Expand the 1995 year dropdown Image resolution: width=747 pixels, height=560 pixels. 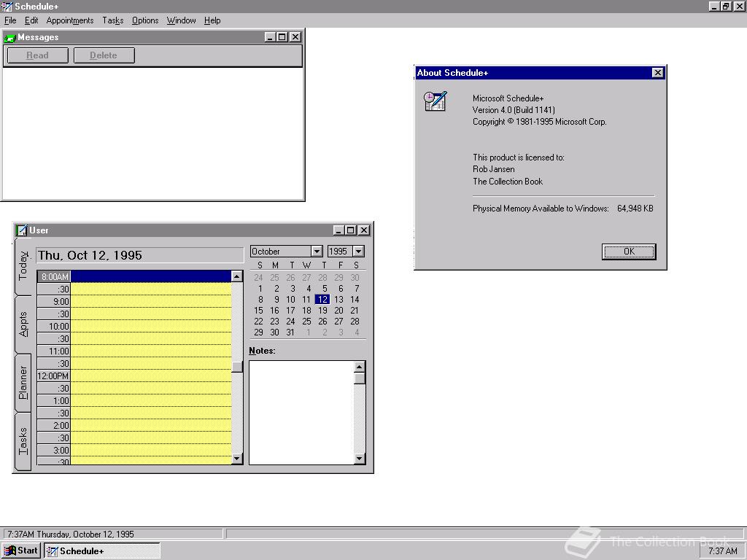pos(358,251)
